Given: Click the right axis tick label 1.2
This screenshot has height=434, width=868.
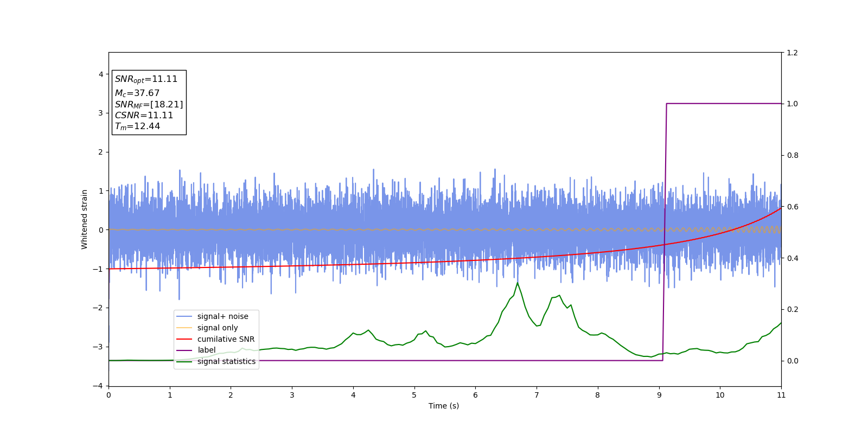Looking at the screenshot, I should pyautogui.click(x=793, y=53).
